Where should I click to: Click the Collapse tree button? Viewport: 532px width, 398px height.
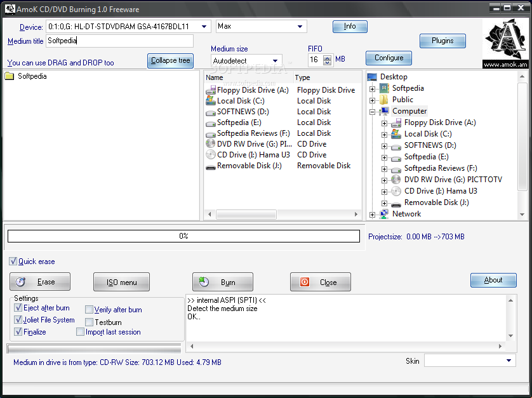170,61
